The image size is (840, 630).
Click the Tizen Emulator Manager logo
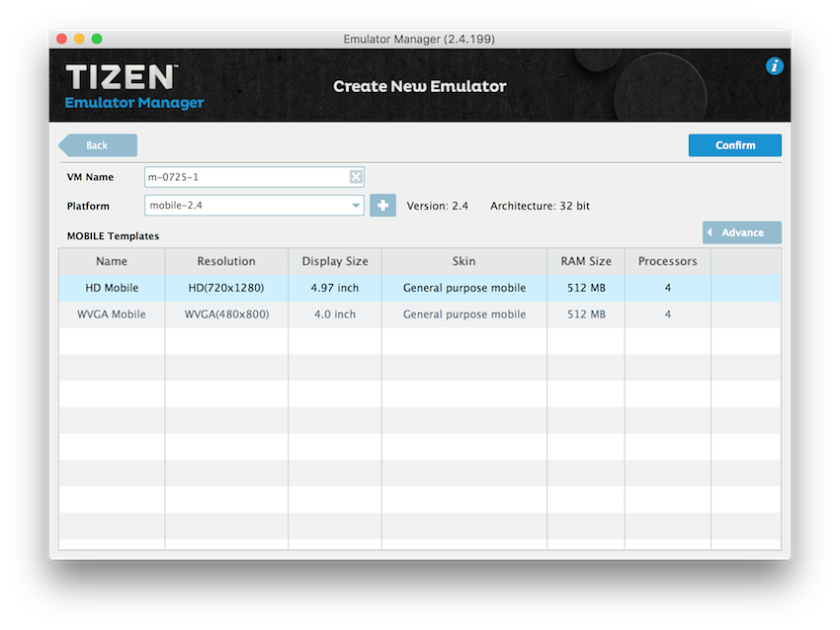coord(134,86)
